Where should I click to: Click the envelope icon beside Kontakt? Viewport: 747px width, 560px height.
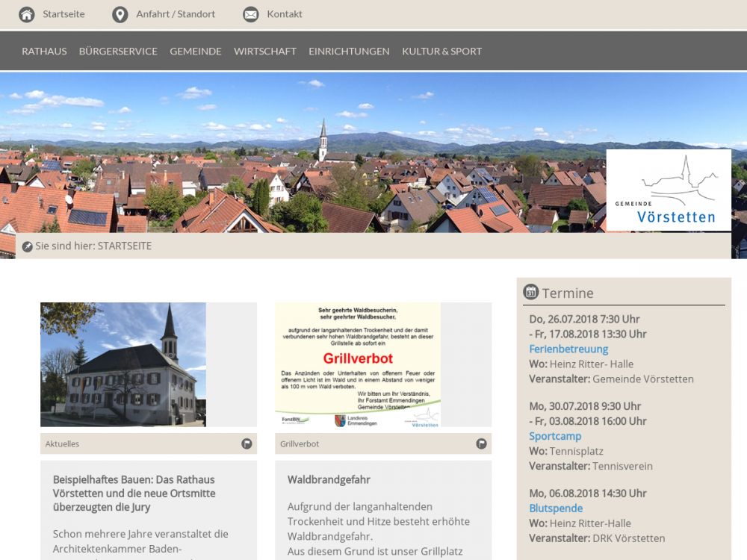[251, 14]
